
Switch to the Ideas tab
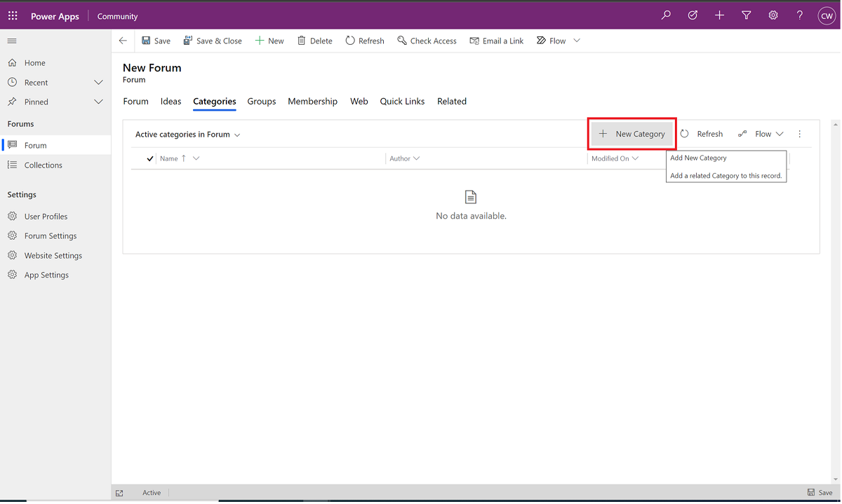click(171, 101)
